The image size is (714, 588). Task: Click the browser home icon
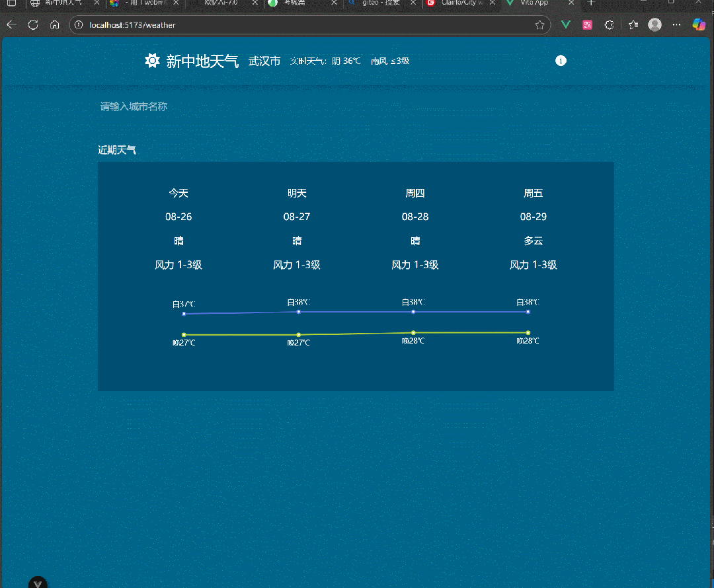(x=55, y=24)
